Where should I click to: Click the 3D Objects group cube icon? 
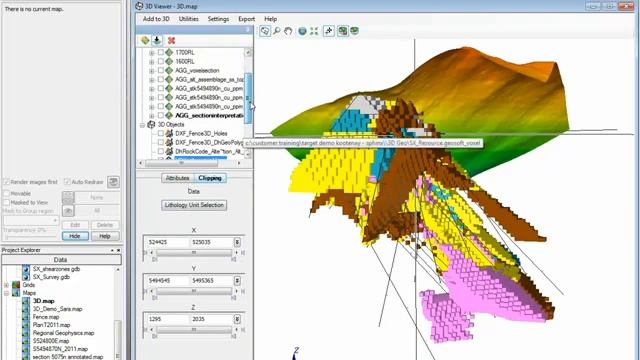[151, 124]
